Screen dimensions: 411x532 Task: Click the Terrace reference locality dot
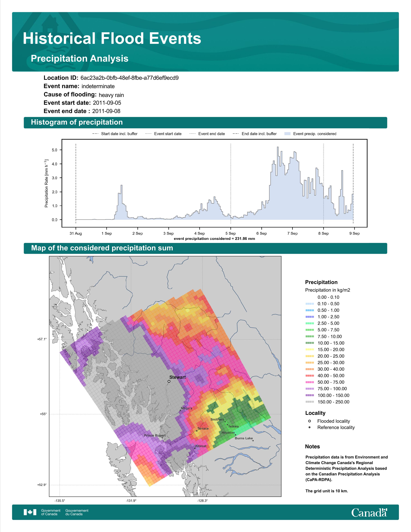197,431
